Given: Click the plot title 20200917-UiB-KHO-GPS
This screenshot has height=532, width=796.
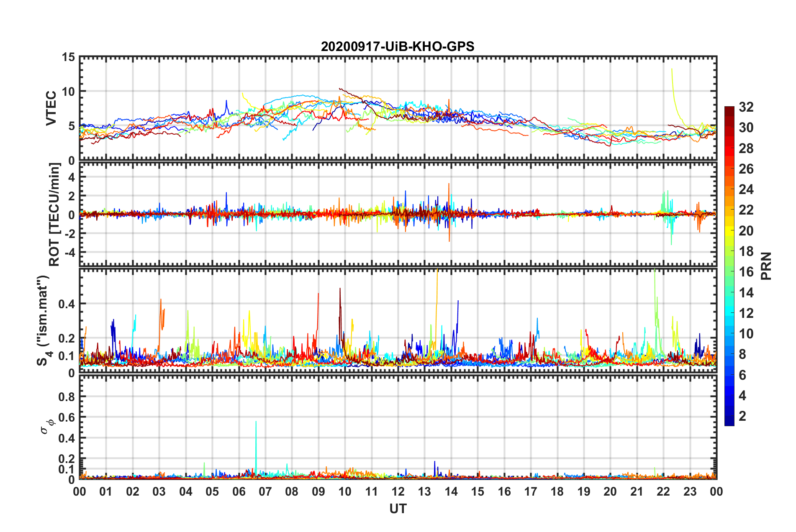Looking at the screenshot, I should point(398,46).
